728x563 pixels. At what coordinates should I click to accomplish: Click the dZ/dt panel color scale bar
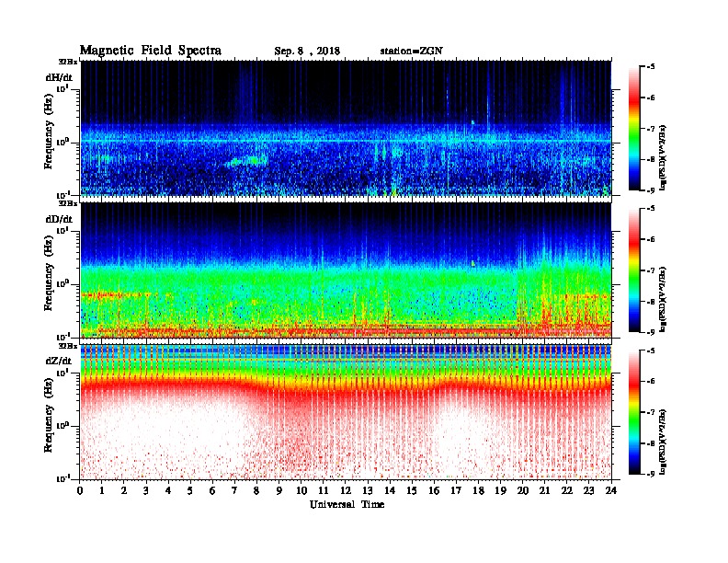634,412
